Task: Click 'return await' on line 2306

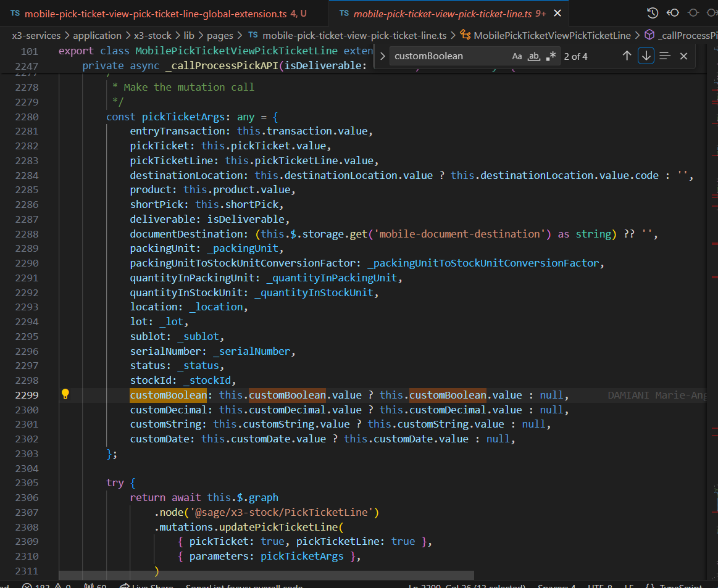Action: [165, 497]
